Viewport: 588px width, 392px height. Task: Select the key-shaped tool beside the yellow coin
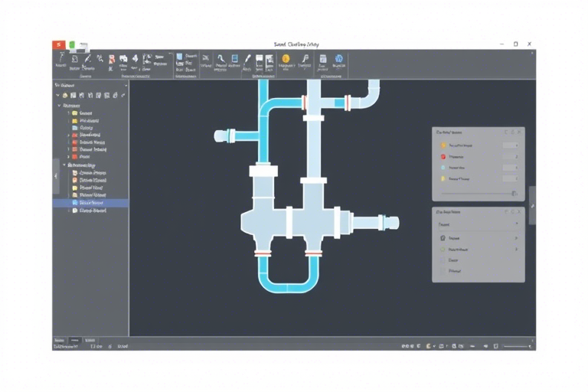point(305,58)
